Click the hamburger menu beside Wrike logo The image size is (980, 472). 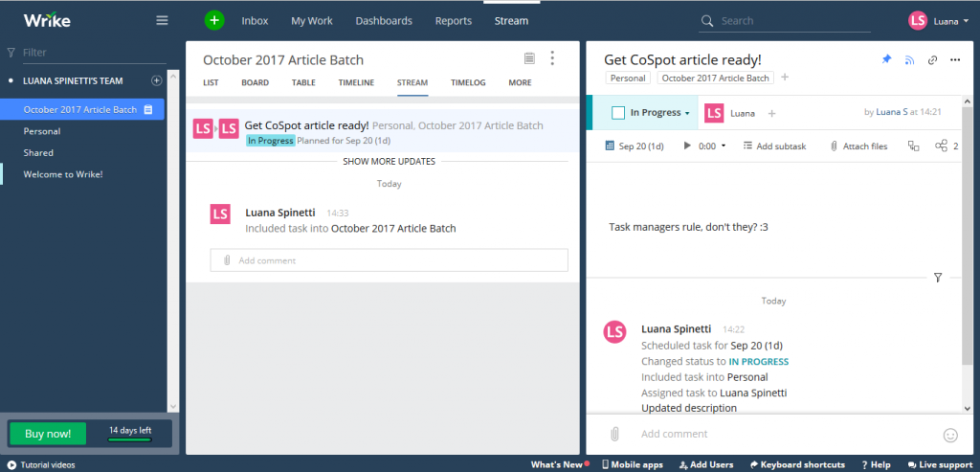(x=162, y=20)
